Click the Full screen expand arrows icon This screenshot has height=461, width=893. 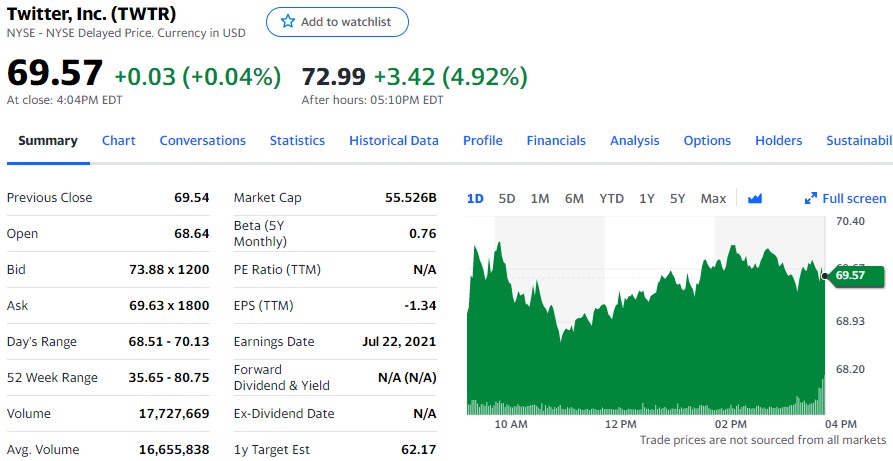point(811,198)
